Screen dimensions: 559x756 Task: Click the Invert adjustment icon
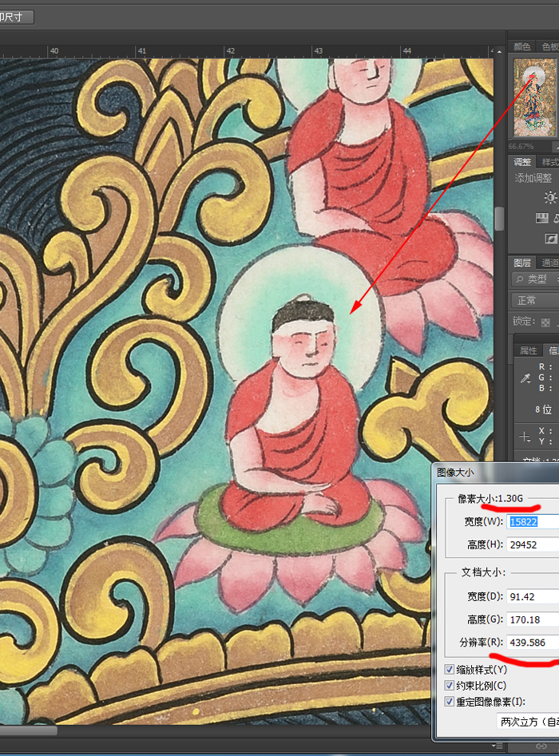pyautogui.click(x=551, y=239)
